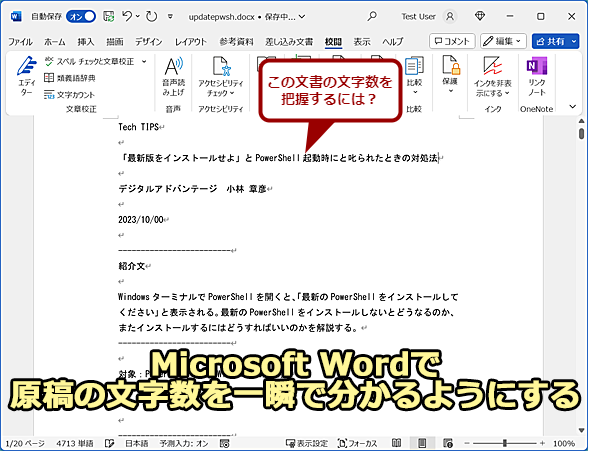
Task: Click the コメント button
Action: point(452,41)
